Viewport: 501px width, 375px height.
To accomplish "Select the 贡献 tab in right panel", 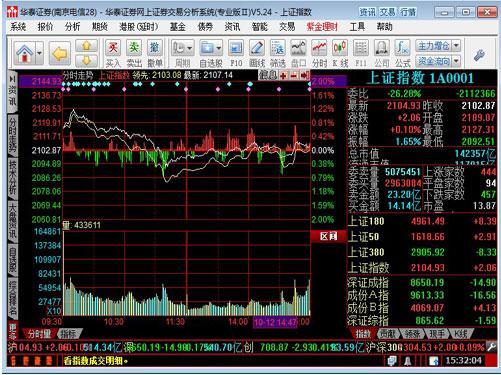I will pyautogui.click(x=388, y=333).
